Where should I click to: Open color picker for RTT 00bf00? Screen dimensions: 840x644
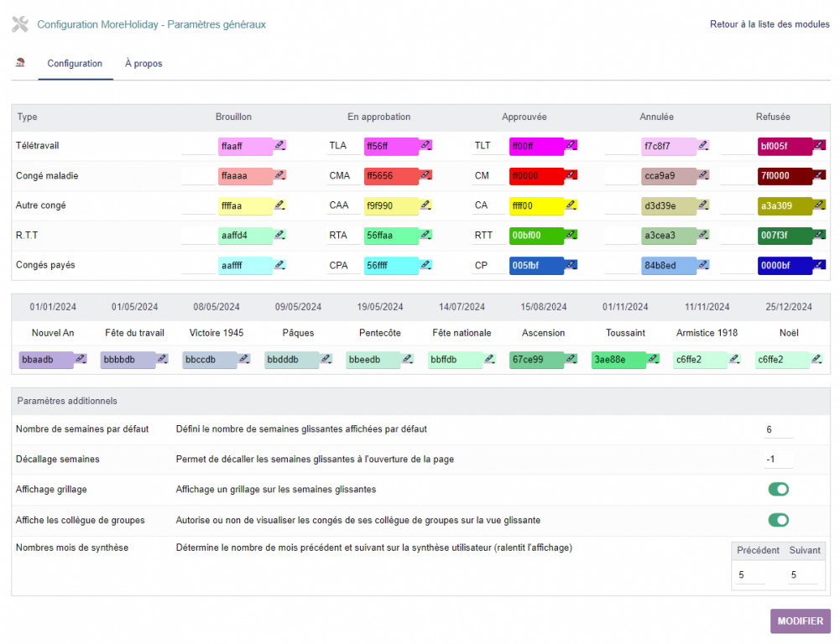[x=572, y=235]
